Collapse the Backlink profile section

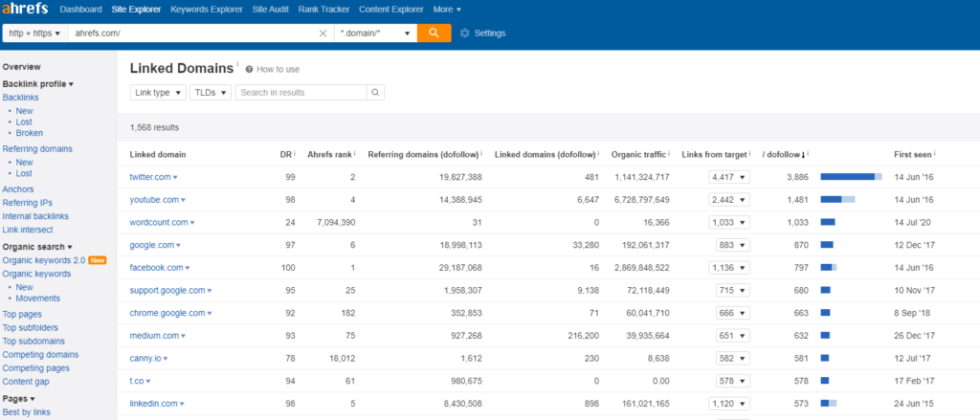point(38,84)
